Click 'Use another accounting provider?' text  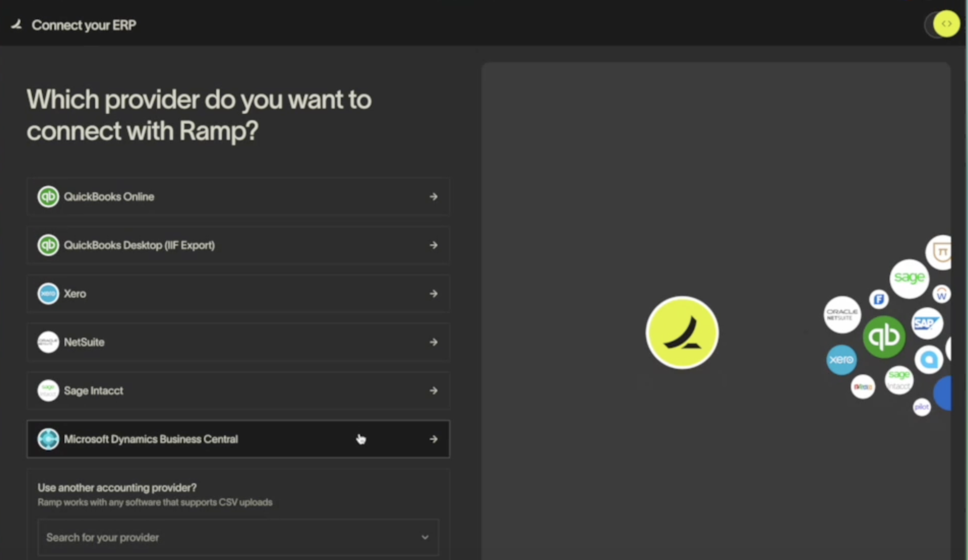point(117,488)
